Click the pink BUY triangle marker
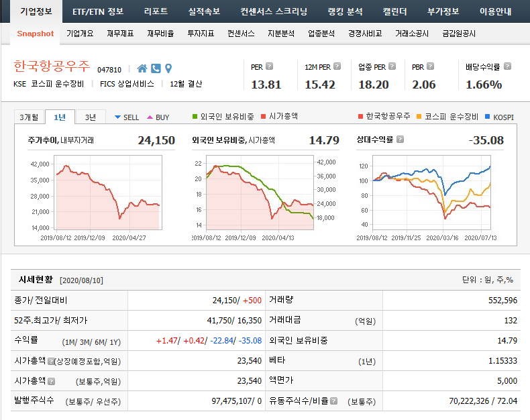Viewport: 530px width, 420px height. pos(150,117)
